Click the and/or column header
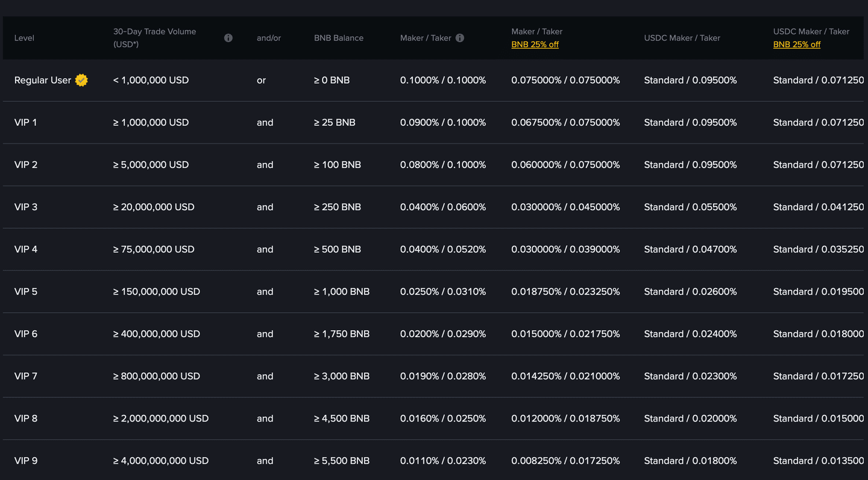 coord(269,38)
